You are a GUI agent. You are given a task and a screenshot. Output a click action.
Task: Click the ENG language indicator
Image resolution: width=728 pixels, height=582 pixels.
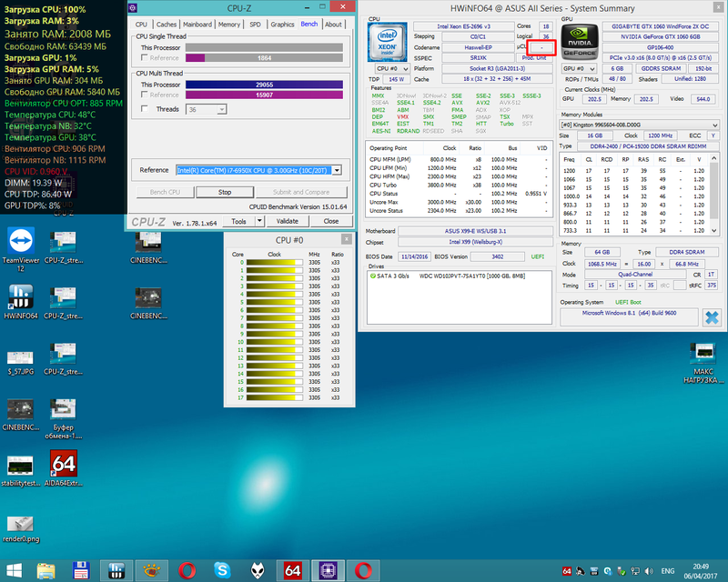point(668,571)
